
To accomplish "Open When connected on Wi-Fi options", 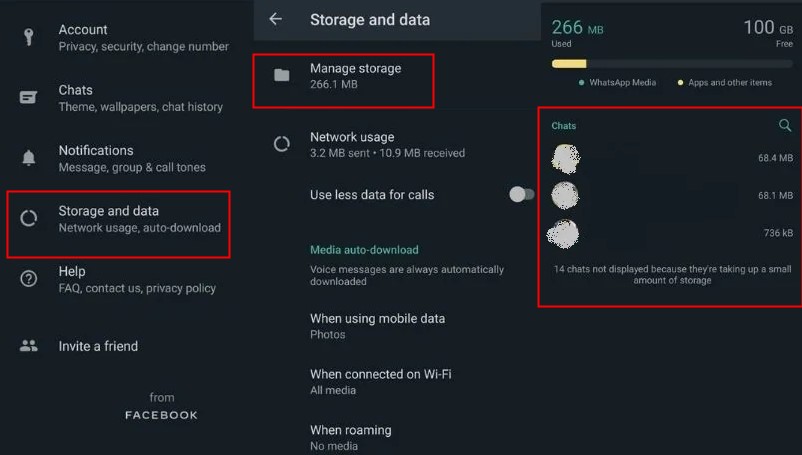I will click(397, 382).
